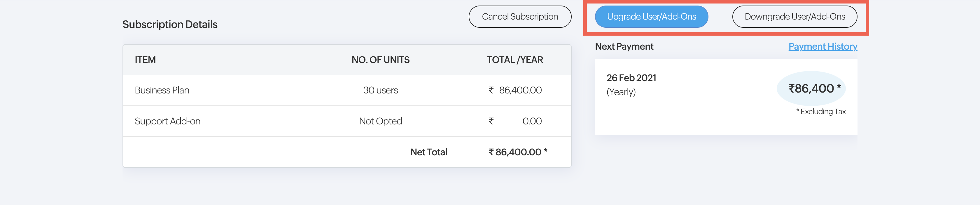This screenshot has width=980, height=205.
Task: Select the Net Total amount ₹ 86,400.00
Action: pos(518,152)
